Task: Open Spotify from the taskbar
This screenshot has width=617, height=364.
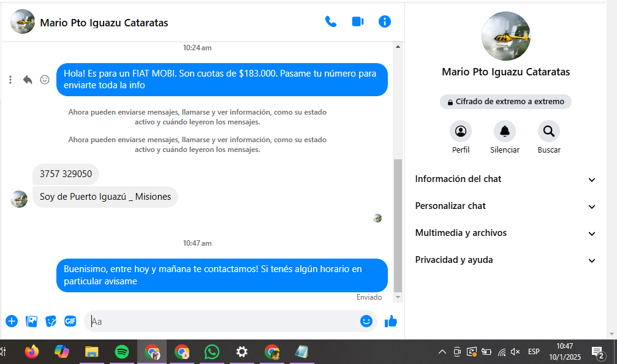Action: tap(122, 351)
